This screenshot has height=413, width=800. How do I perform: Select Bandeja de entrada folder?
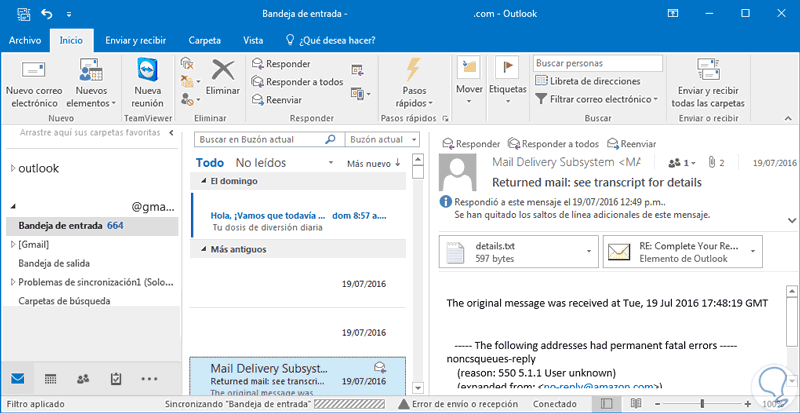point(92,226)
